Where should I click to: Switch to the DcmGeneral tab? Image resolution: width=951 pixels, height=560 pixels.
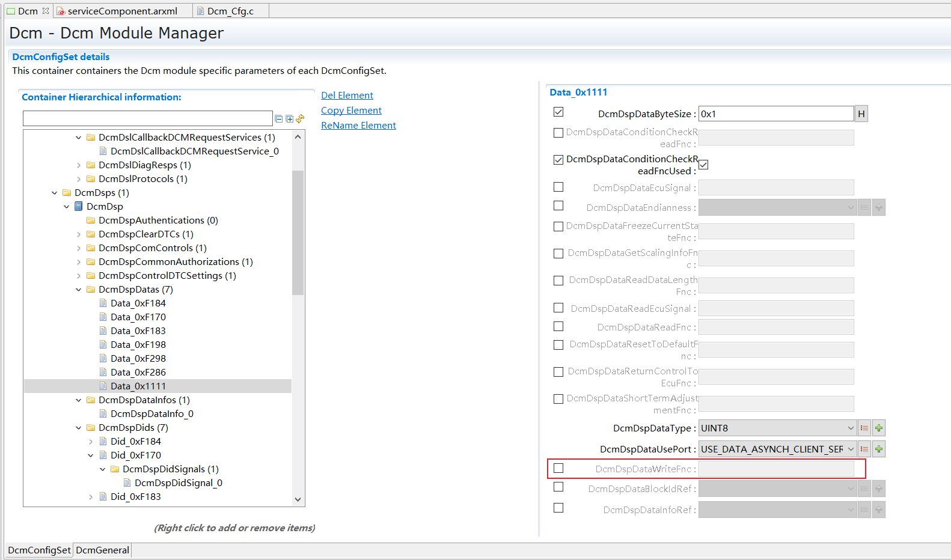(x=102, y=550)
